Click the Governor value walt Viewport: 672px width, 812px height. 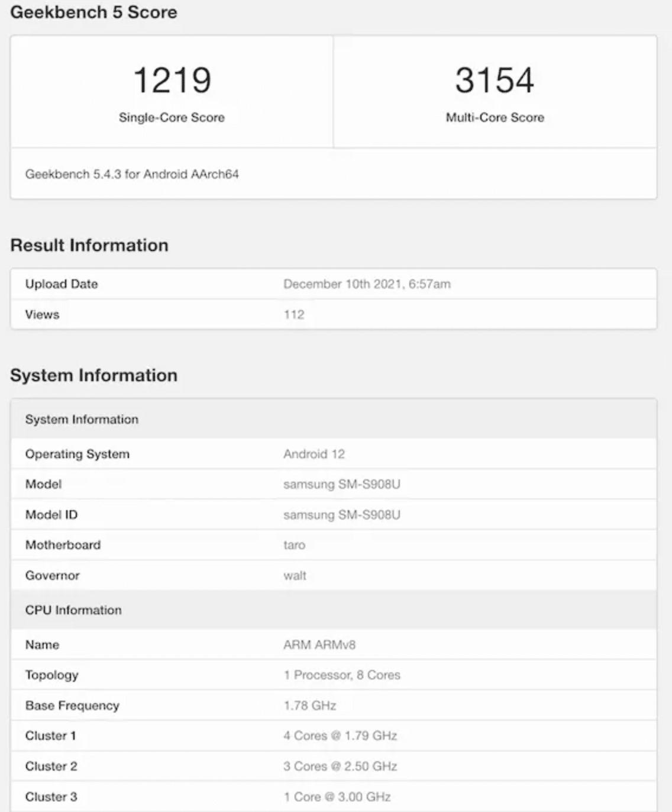coord(295,575)
